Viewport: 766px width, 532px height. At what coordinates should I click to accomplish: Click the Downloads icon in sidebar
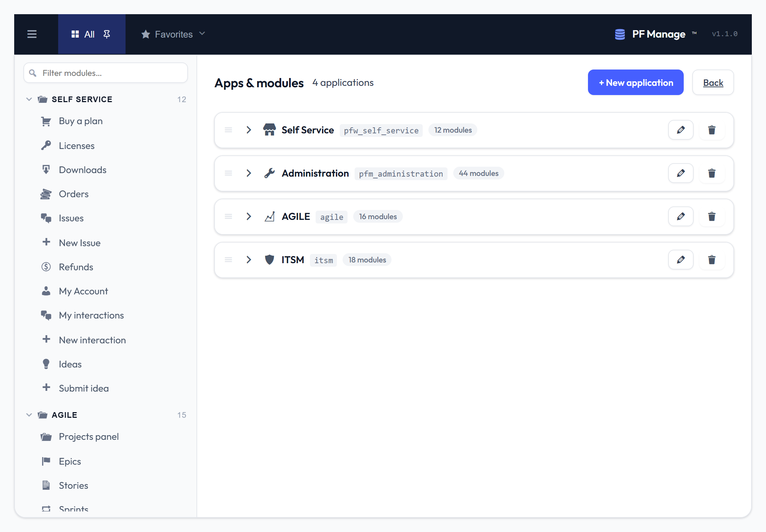46,170
